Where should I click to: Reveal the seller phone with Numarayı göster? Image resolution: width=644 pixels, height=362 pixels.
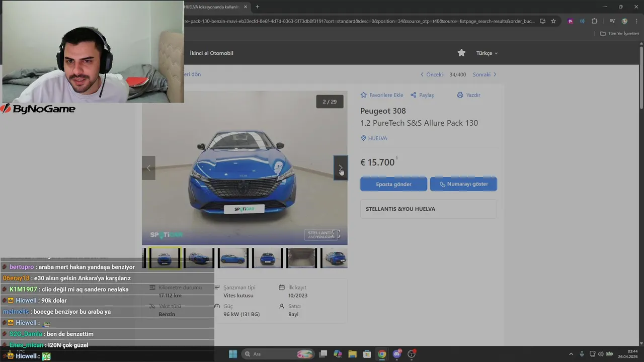click(463, 184)
